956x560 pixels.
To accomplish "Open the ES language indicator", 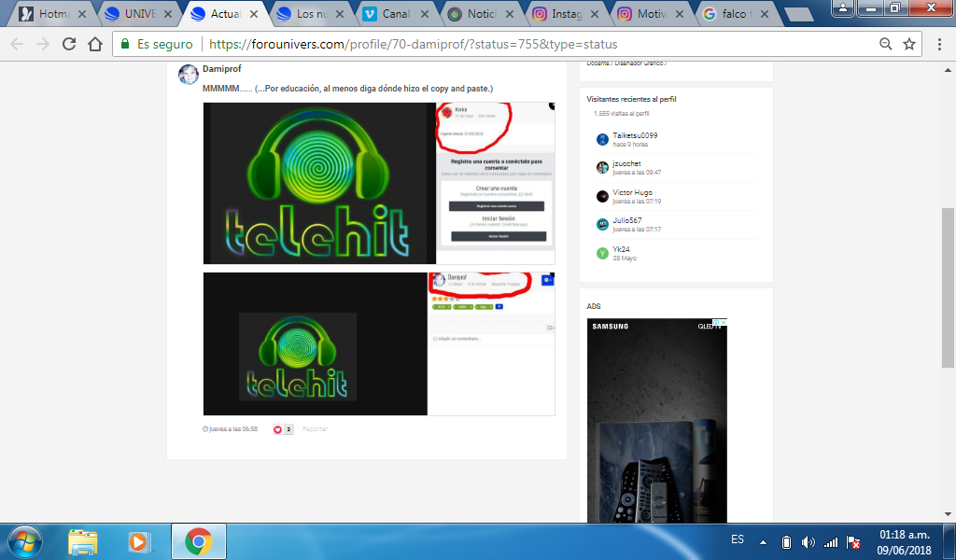I will 738,539.
